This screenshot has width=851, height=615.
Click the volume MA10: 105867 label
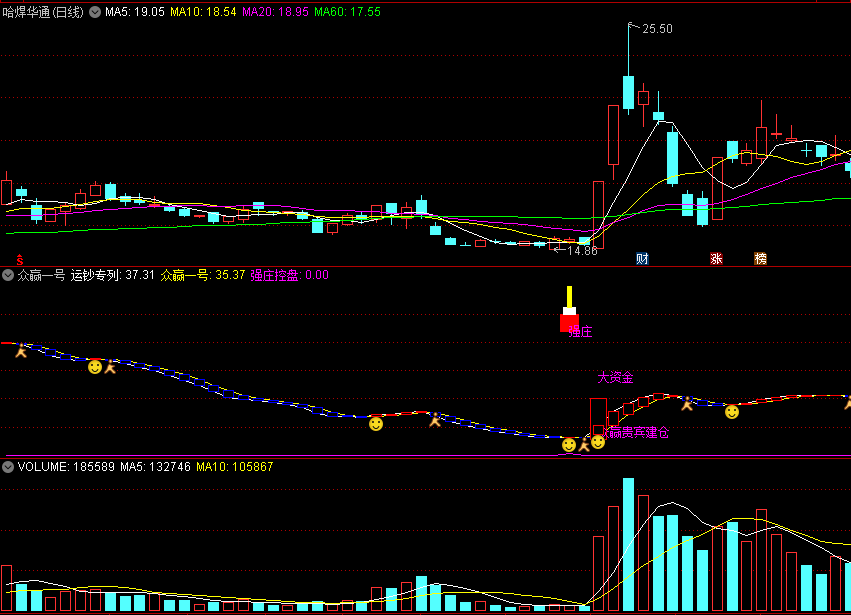coord(234,467)
